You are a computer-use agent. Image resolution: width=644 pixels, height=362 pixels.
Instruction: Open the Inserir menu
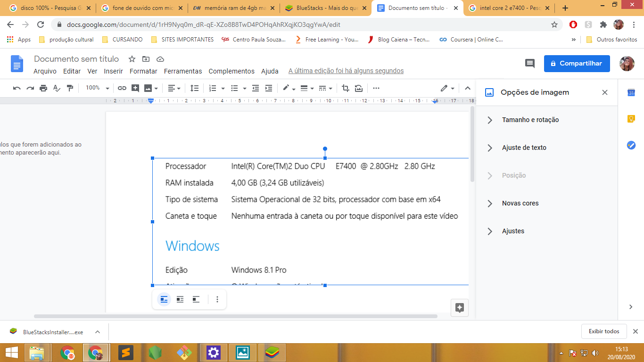(114, 71)
